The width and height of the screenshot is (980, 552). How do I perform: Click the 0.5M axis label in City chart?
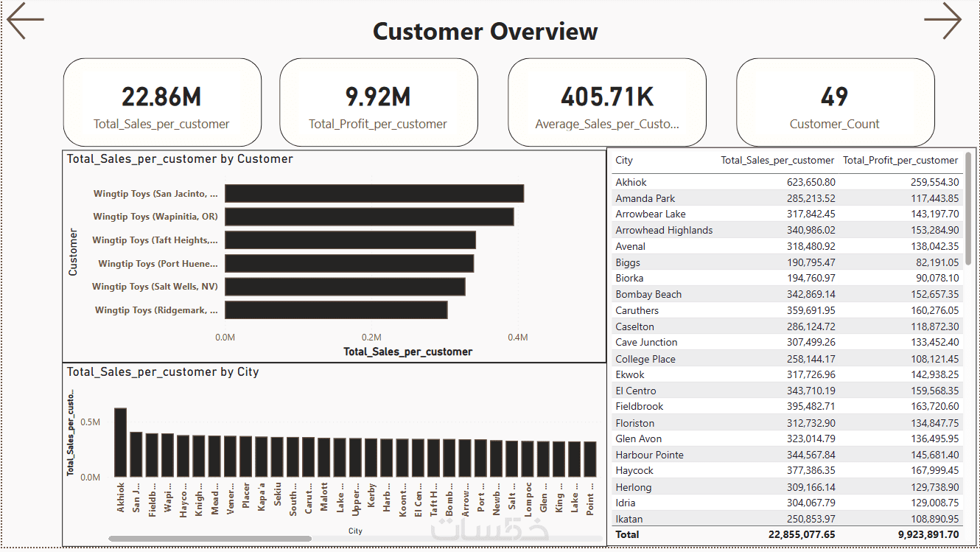pyautogui.click(x=90, y=422)
